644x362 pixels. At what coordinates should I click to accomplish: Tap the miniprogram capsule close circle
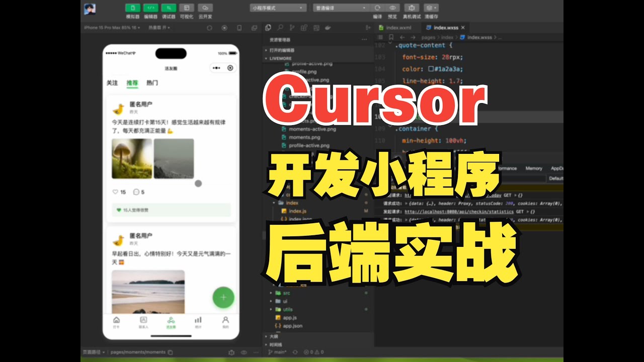(230, 68)
